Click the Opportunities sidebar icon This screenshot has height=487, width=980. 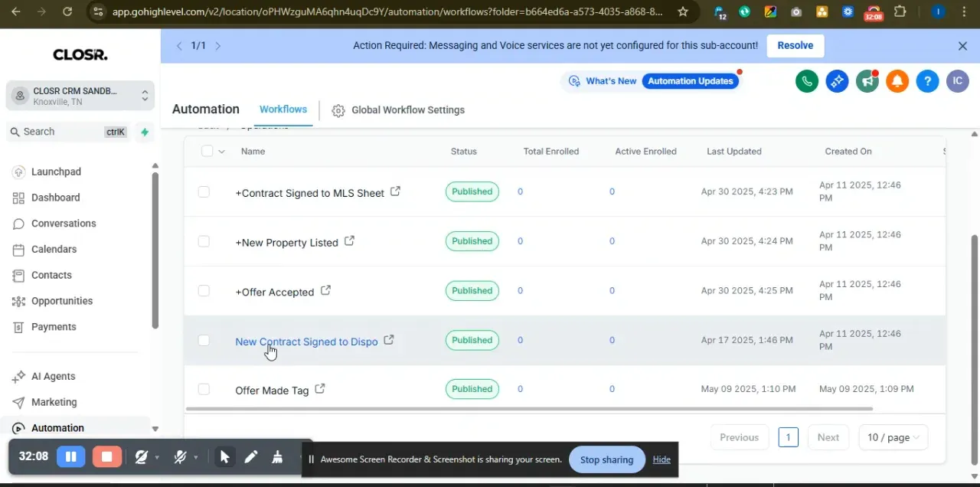18,301
